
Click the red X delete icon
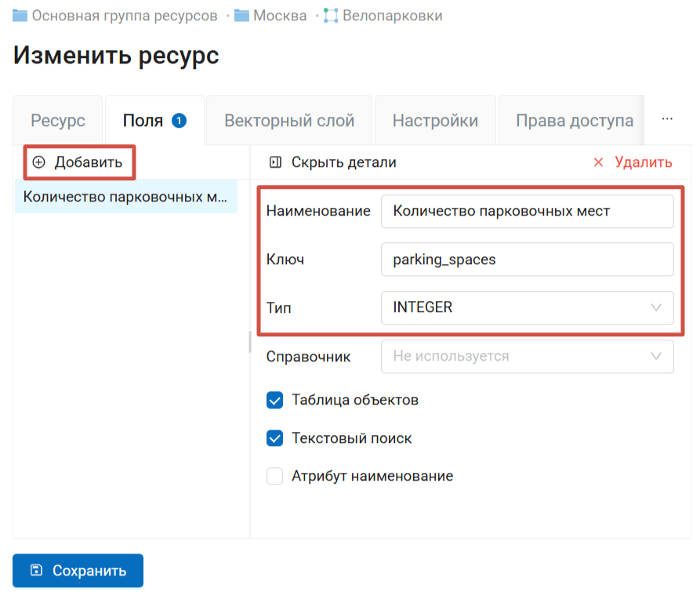click(598, 162)
